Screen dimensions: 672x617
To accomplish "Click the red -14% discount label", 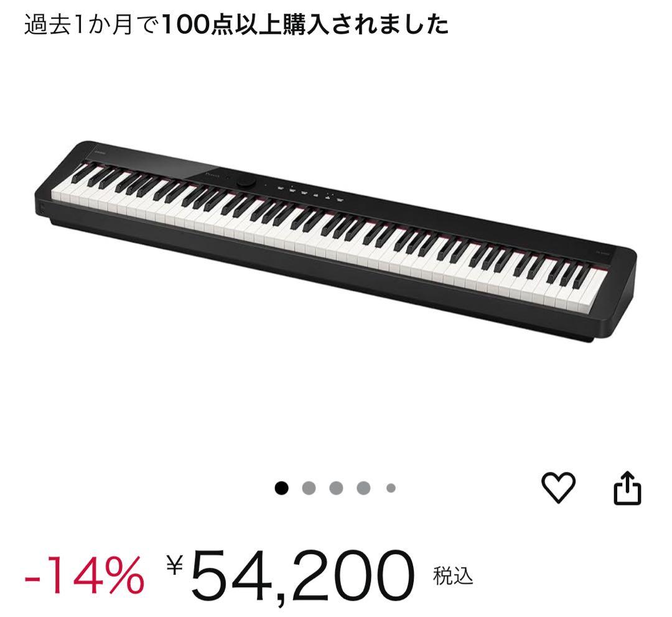I will pyautogui.click(x=84, y=575).
